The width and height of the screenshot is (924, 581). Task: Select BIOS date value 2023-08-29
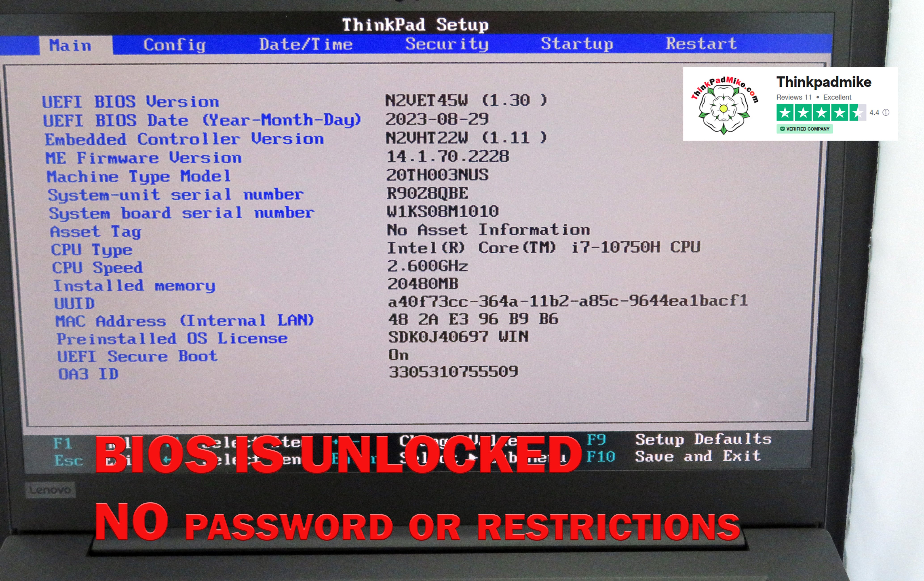[x=437, y=119]
